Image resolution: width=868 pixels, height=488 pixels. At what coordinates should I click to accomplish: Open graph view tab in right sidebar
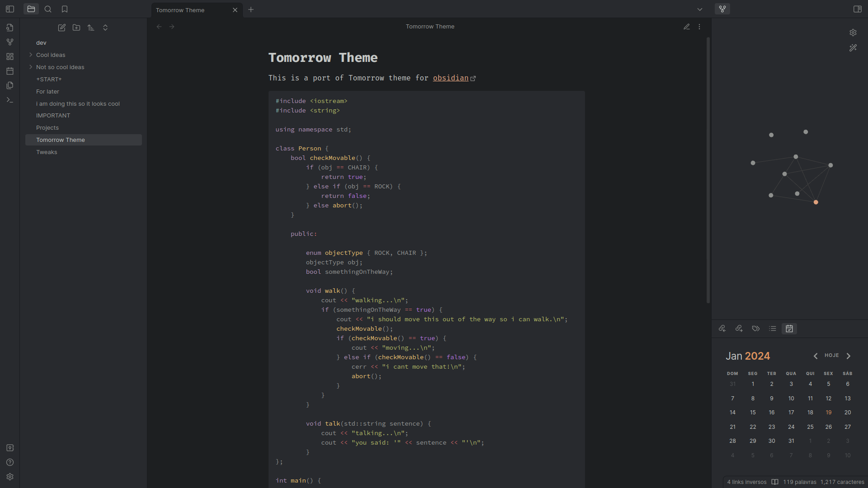pos(722,9)
